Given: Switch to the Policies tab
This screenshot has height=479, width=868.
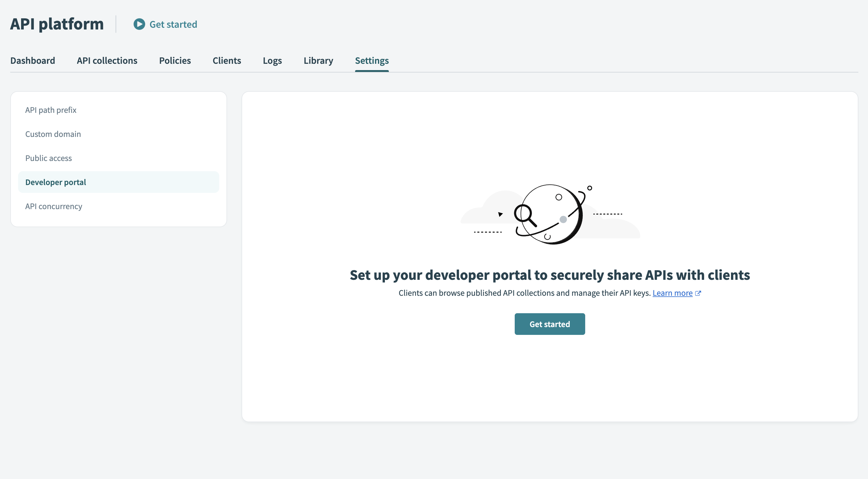Looking at the screenshot, I should 175,60.
